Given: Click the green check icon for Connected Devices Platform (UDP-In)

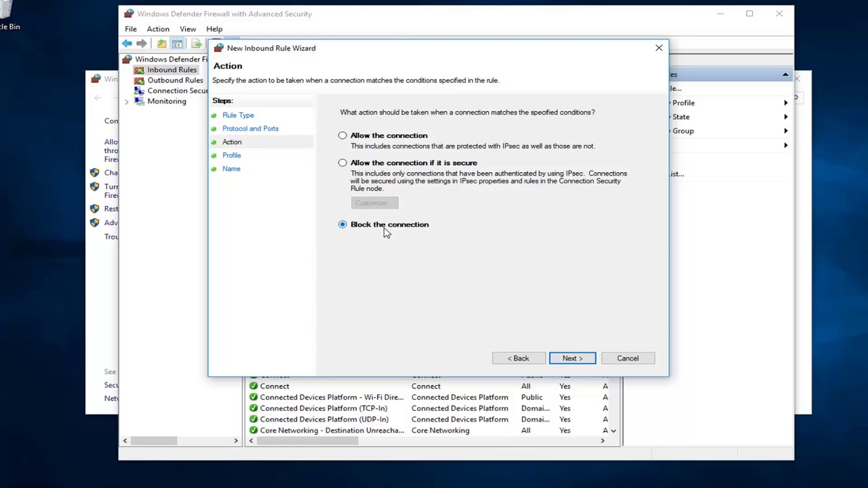Looking at the screenshot, I should coord(253,419).
